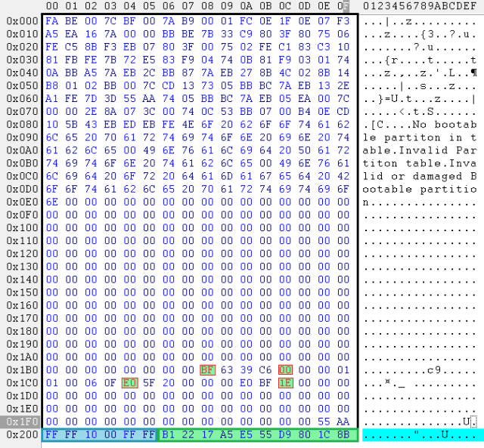This screenshot has height=448, width=484.
Task: Click the 0x1A0 row offset label
Action: pos(22,357)
